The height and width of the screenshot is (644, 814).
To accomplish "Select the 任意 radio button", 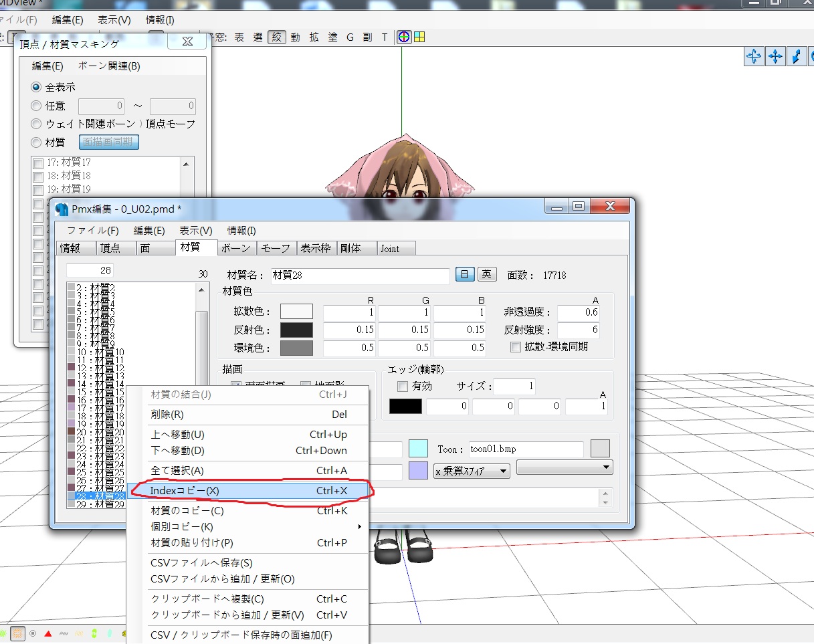I will tap(36, 106).
